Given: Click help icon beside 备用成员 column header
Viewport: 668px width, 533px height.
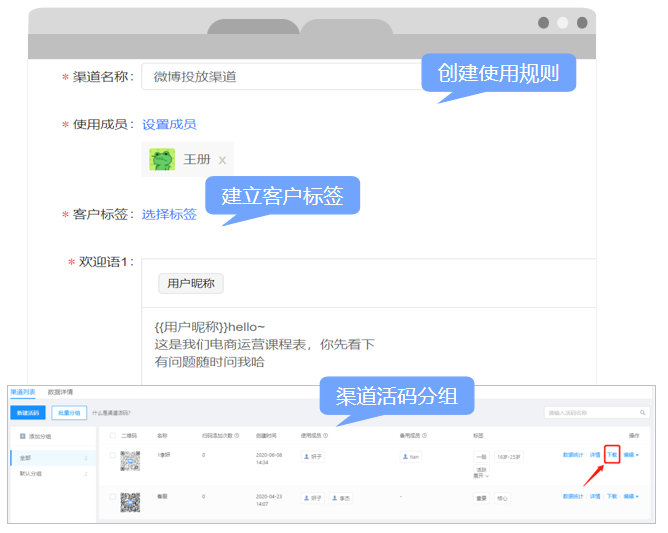Looking at the screenshot, I should click(424, 436).
